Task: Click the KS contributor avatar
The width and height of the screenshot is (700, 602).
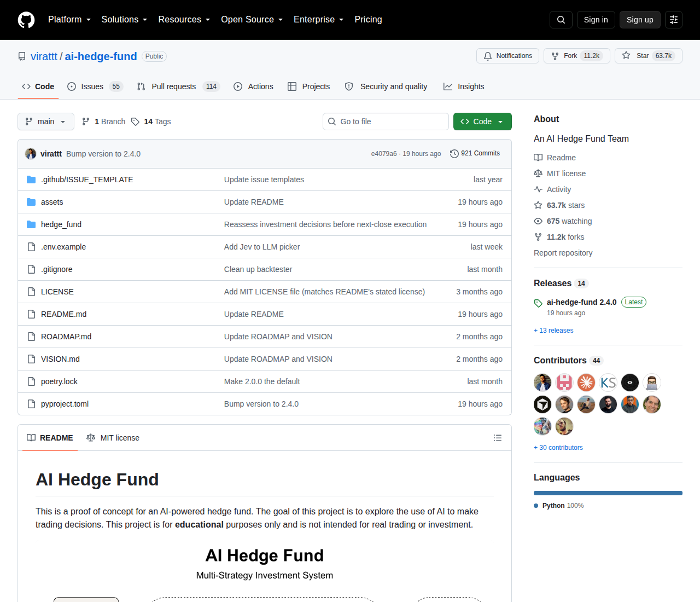Action: coord(608,383)
